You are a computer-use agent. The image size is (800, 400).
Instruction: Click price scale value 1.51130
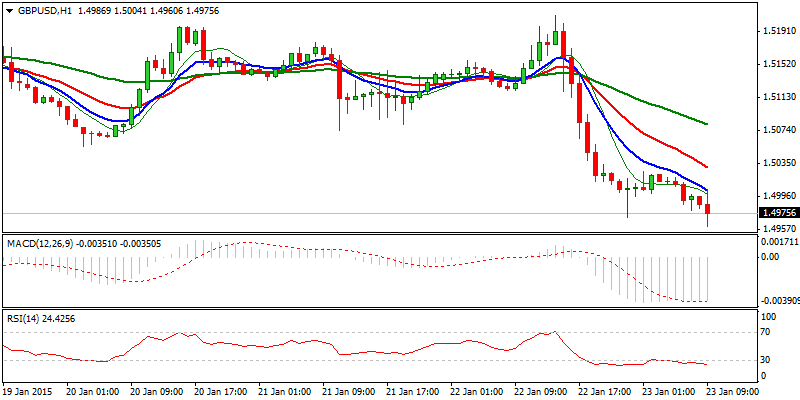point(779,97)
